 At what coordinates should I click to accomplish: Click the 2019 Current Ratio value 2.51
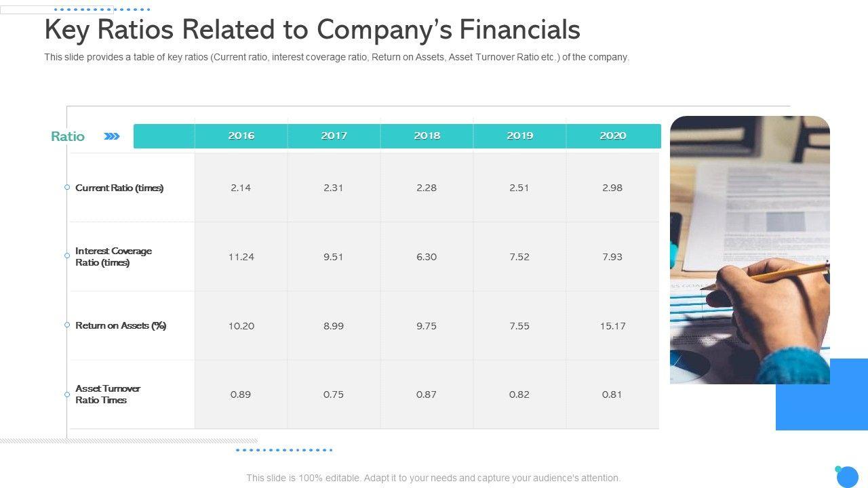pyautogui.click(x=519, y=188)
